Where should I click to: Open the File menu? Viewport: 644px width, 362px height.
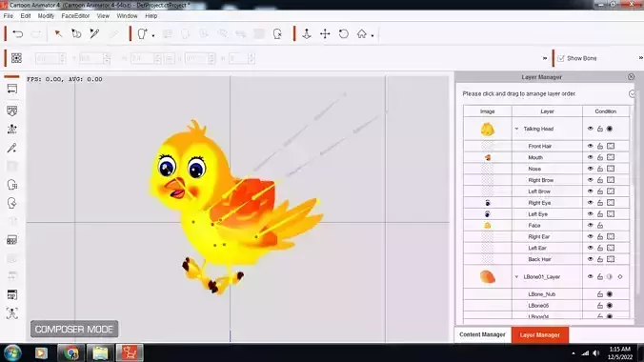(x=9, y=16)
